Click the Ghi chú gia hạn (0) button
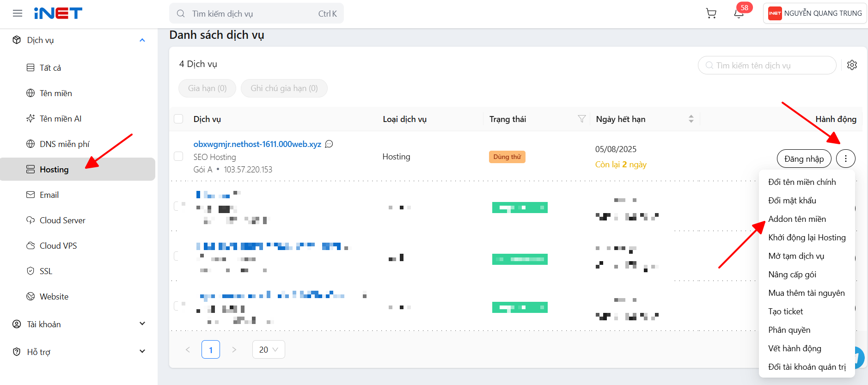868x385 pixels. pos(284,88)
